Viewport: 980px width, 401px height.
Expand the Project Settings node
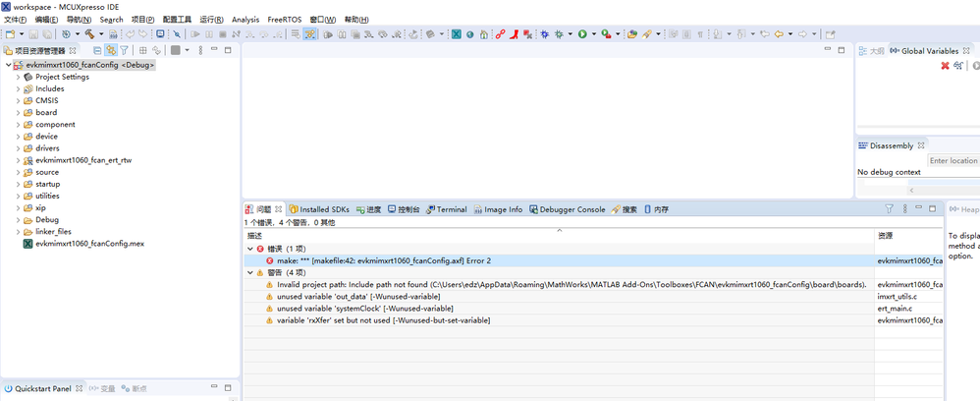18,77
